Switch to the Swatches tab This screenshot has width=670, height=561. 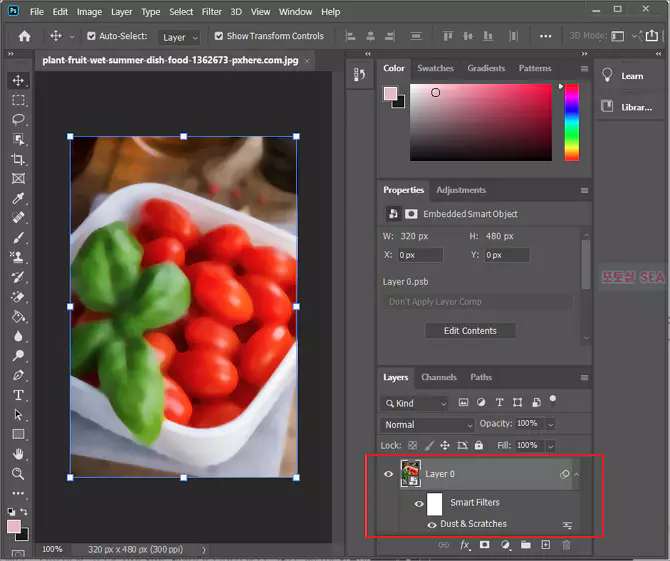coord(435,68)
